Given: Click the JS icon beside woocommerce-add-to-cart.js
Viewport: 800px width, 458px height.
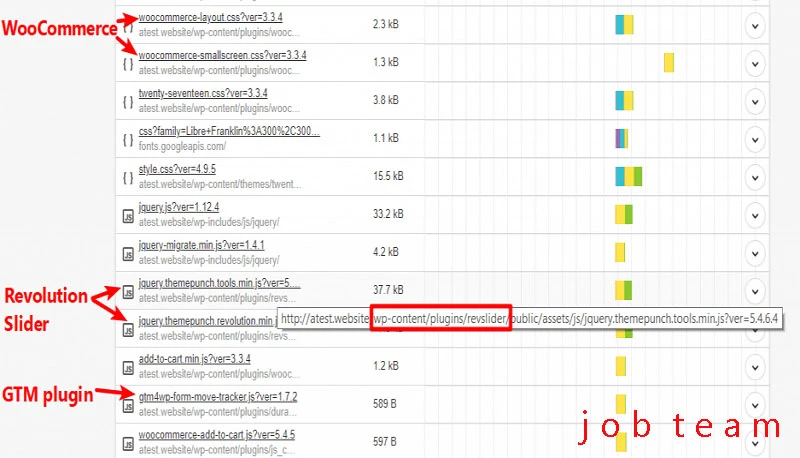Looking at the screenshot, I should pyautogui.click(x=127, y=442).
